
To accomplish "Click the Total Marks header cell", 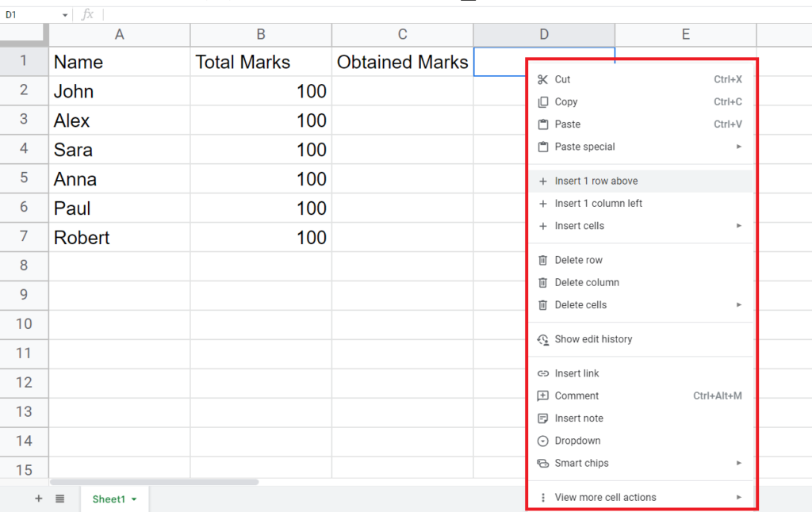I will [x=261, y=62].
